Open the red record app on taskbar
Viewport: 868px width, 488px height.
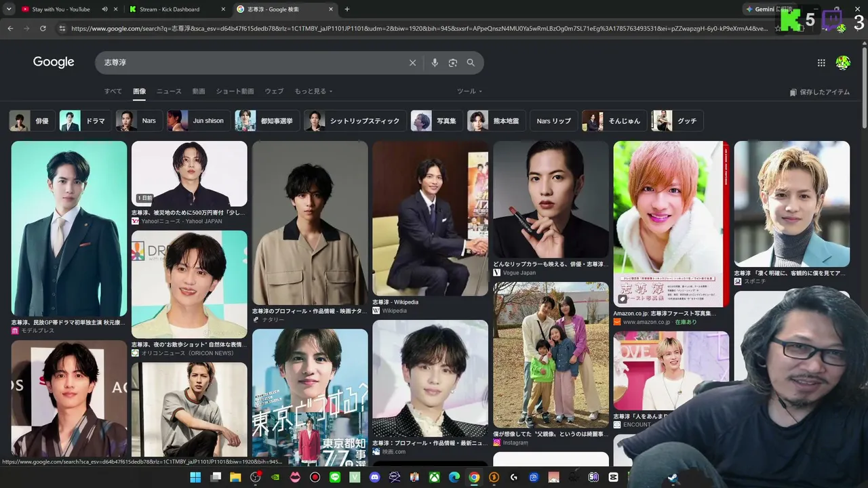point(315,477)
